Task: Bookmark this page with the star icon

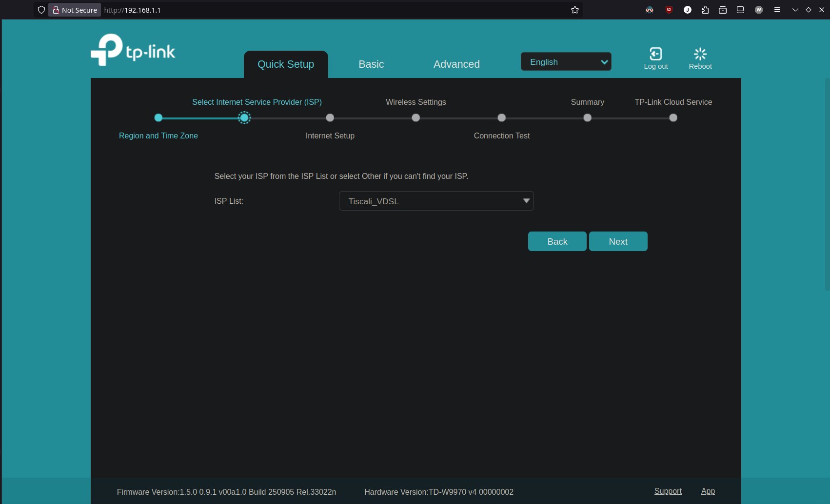Action: pos(575,10)
